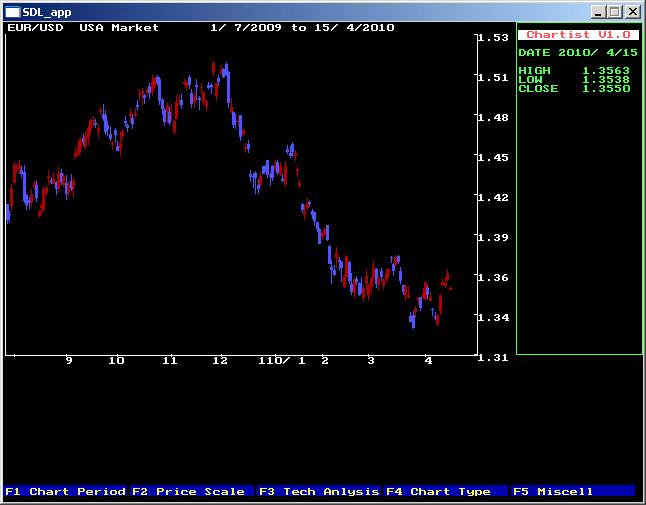The width and height of the screenshot is (646, 505).
Task: Click the 1.48 price axis label
Action: click(x=494, y=117)
